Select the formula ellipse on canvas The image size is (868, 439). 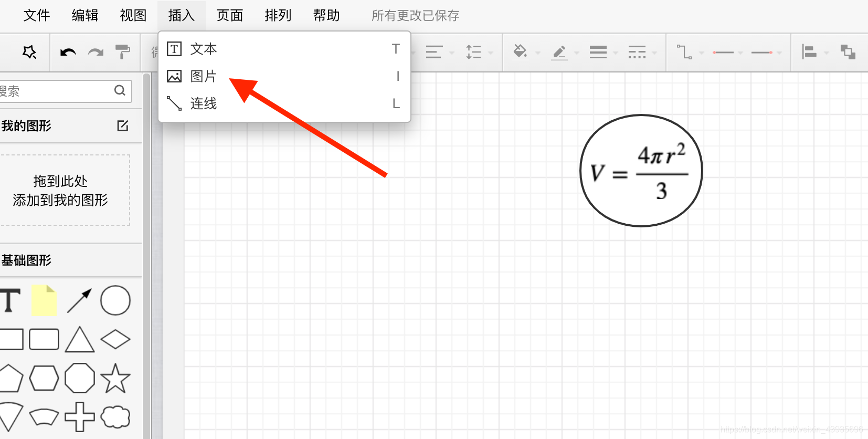641,171
